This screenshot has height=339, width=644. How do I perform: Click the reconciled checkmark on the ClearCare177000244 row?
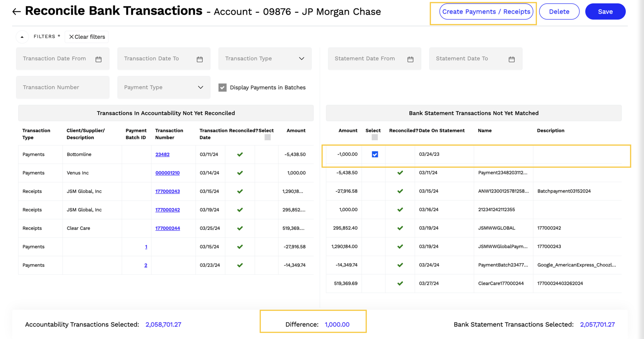pos(400,283)
